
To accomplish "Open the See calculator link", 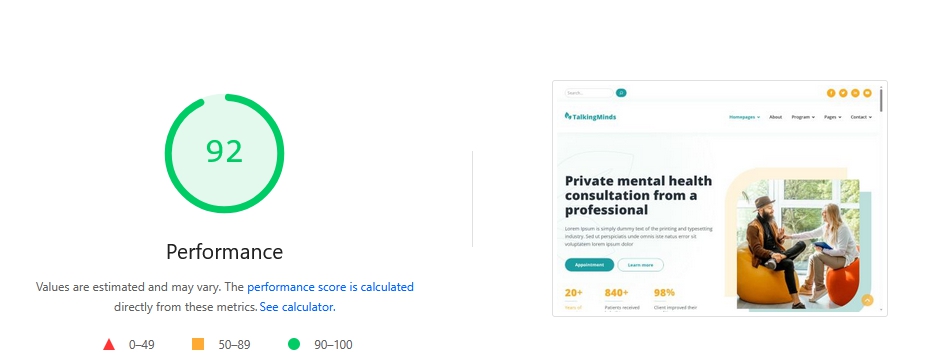I will point(296,307).
